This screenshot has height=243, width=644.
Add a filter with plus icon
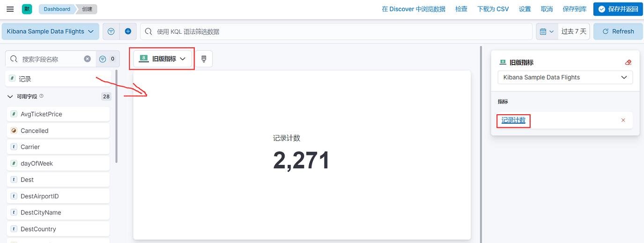[128, 31]
